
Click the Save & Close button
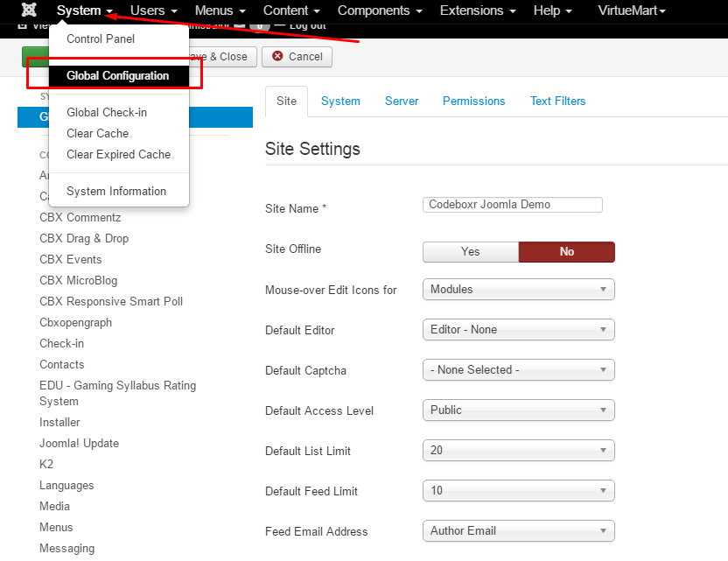[x=223, y=57]
